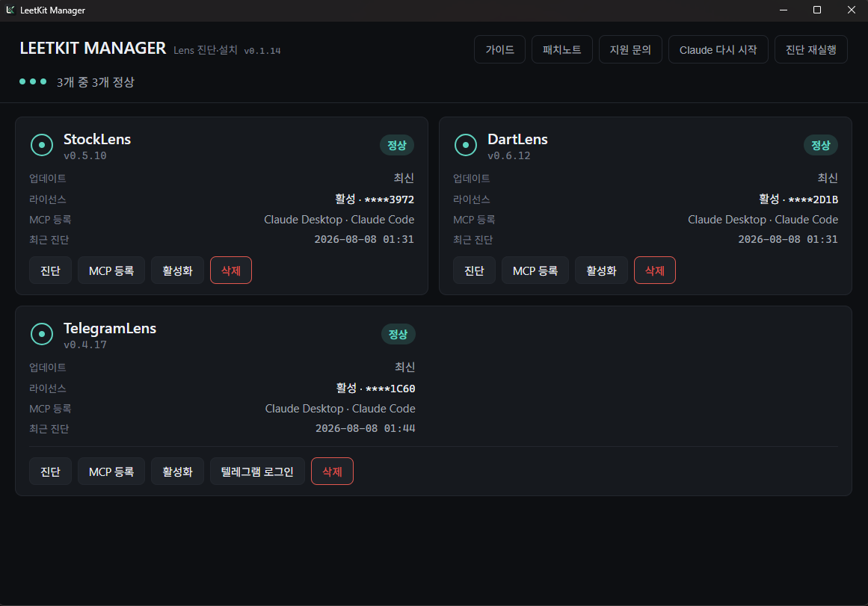Click 진단 button under StockLens
Image resolution: width=868 pixels, height=606 pixels.
click(x=50, y=270)
